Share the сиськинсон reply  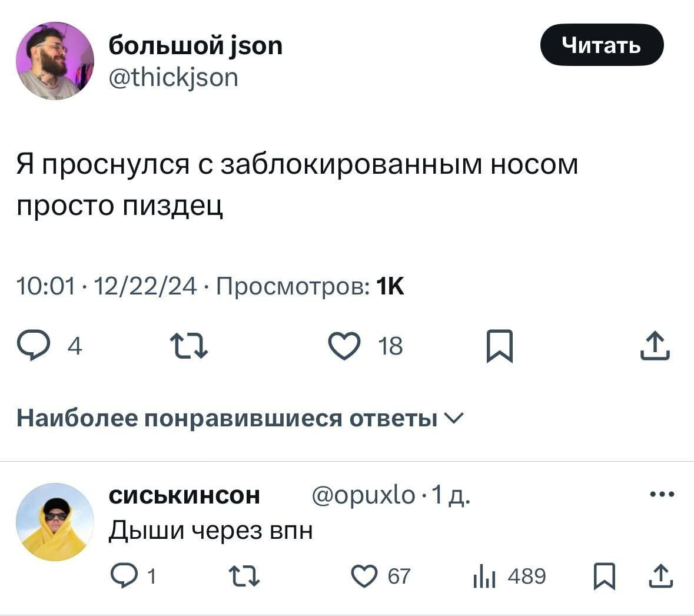tap(660, 577)
